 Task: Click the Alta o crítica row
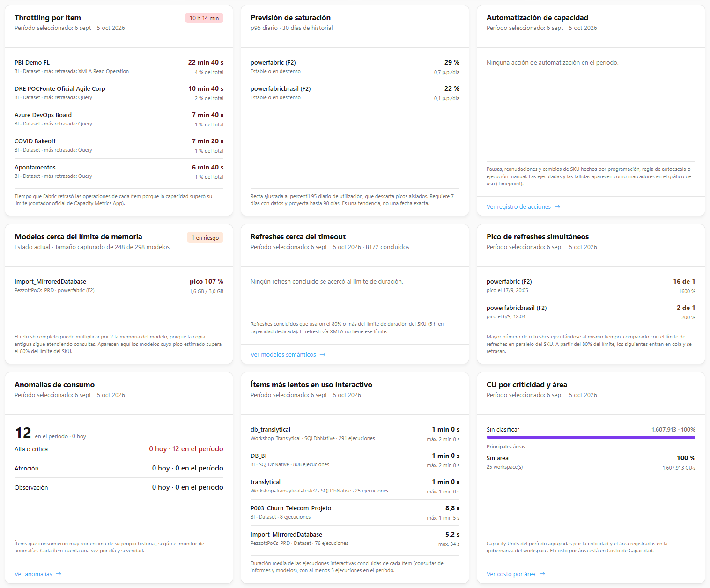119,449
